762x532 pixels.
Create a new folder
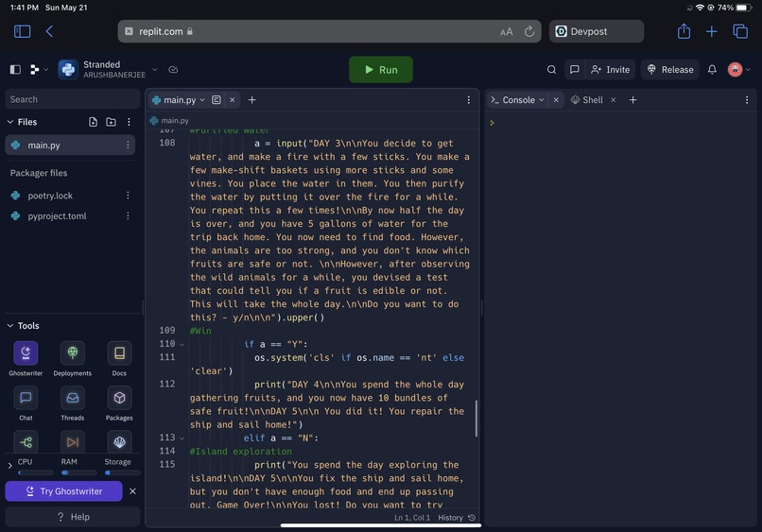pos(111,122)
